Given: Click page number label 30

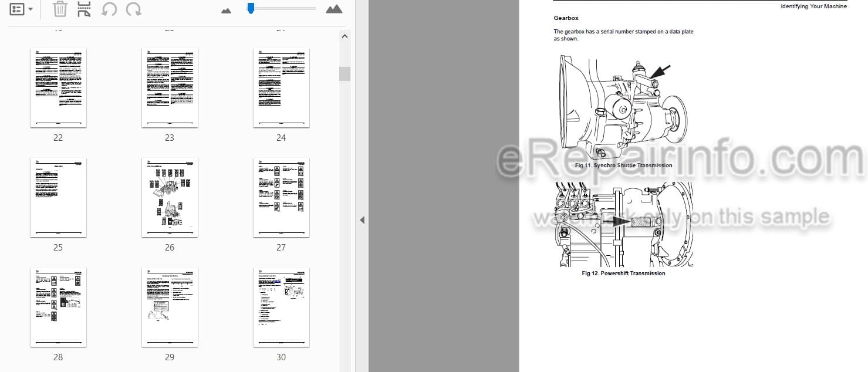Looking at the screenshot, I should [x=281, y=357].
